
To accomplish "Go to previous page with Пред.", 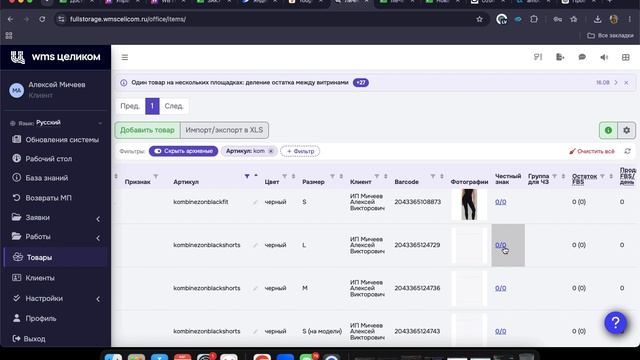I will (x=130, y=106).
